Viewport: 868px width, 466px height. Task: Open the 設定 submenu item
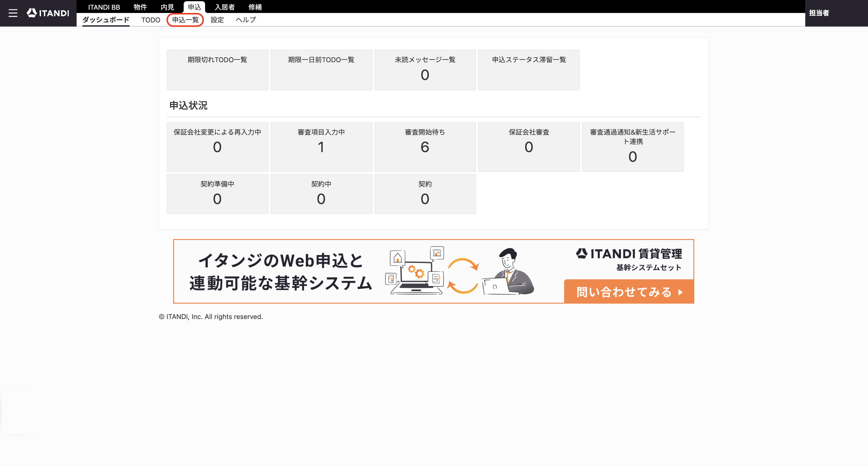(x=217, y=20)
